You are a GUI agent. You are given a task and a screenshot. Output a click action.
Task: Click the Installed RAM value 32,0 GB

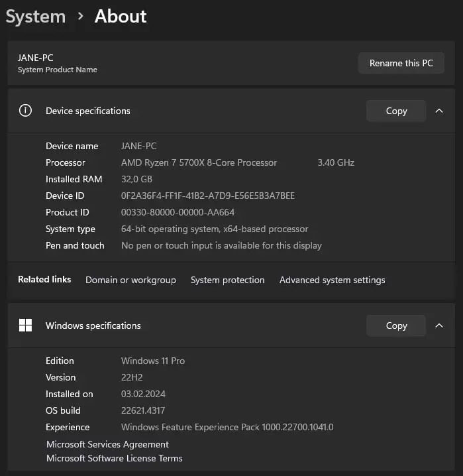coord(136,179)
